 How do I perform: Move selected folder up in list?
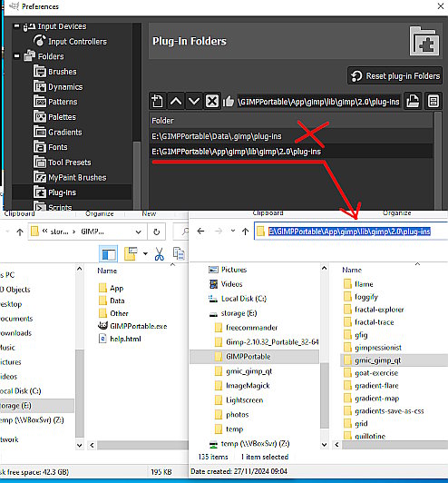(176, 101)
